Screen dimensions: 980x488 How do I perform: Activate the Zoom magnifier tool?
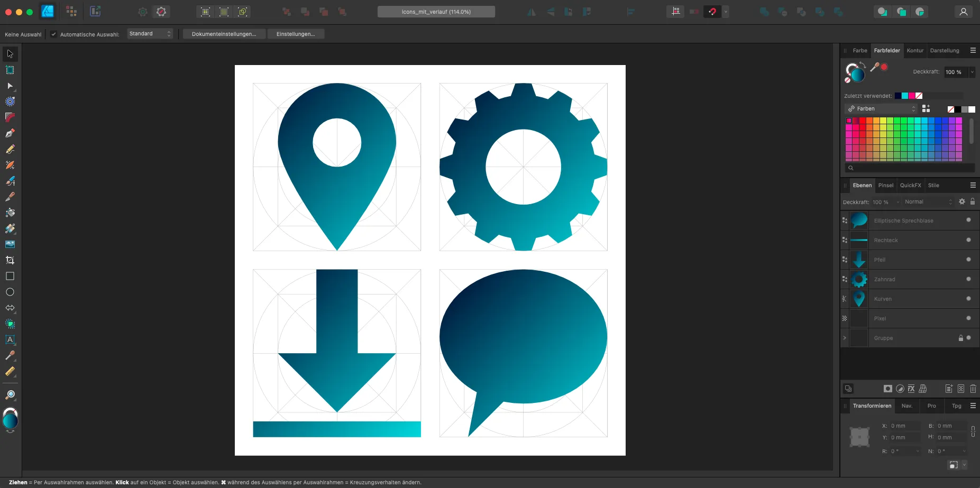[x=10, y=395]
